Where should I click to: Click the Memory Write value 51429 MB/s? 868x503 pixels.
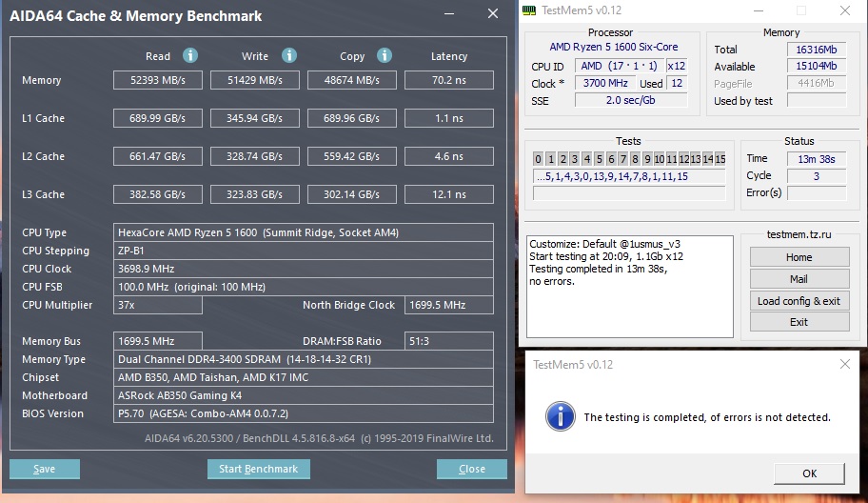coord(255,80)
